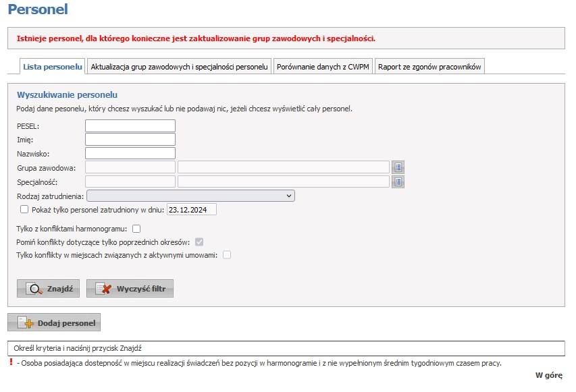Click the employment date field 23.12.2024
The height and width of the screenshot is (392, 576).
[191, 210]
